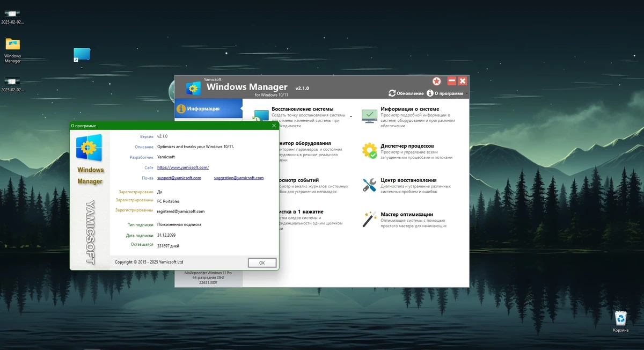
Task: Click the registered@yamicsoft.com text
Action: coord(181,212)
